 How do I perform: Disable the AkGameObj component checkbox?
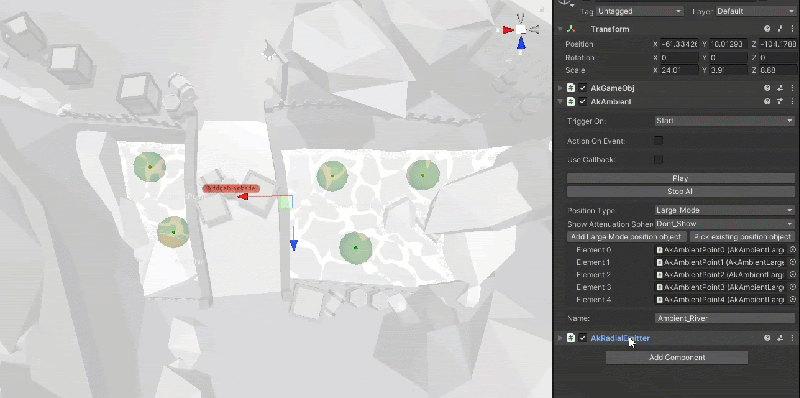[x=583, y=88]
